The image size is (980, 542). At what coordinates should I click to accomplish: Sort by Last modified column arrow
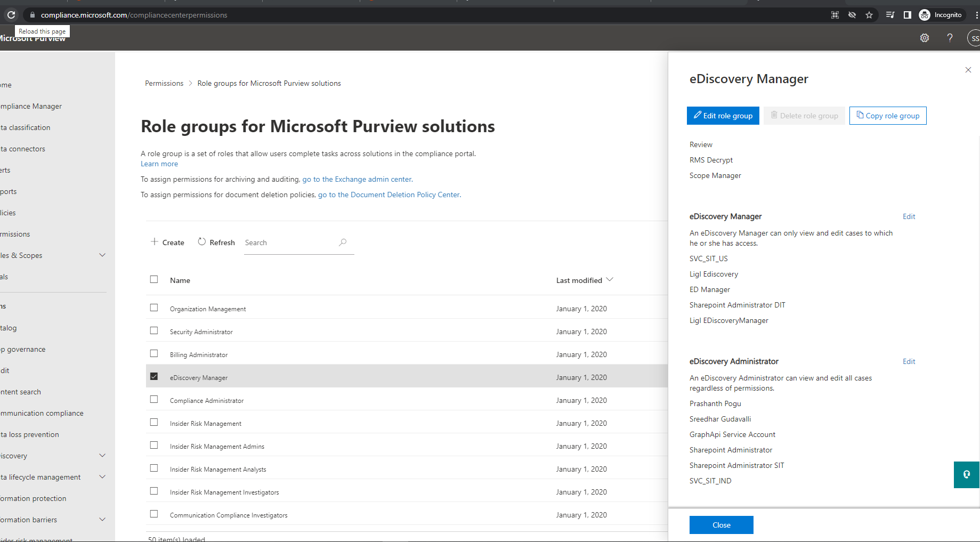[x=610, y=280]
